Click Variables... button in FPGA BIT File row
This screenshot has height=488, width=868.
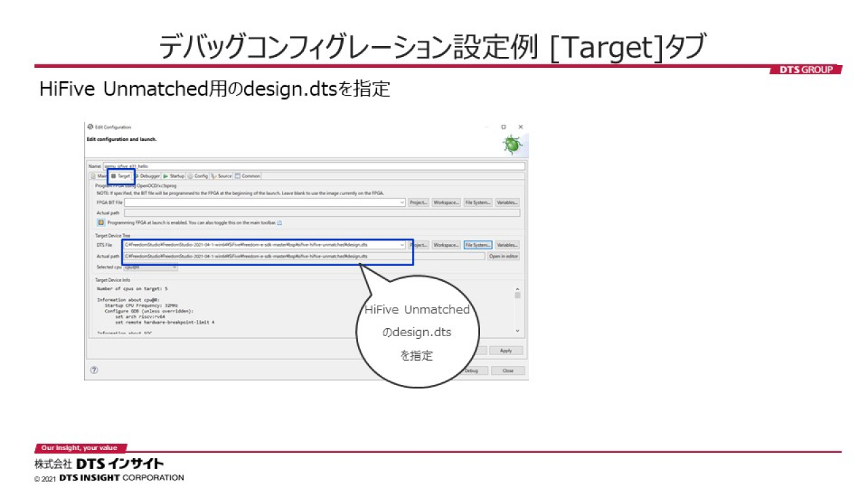[x=507, y=202]
